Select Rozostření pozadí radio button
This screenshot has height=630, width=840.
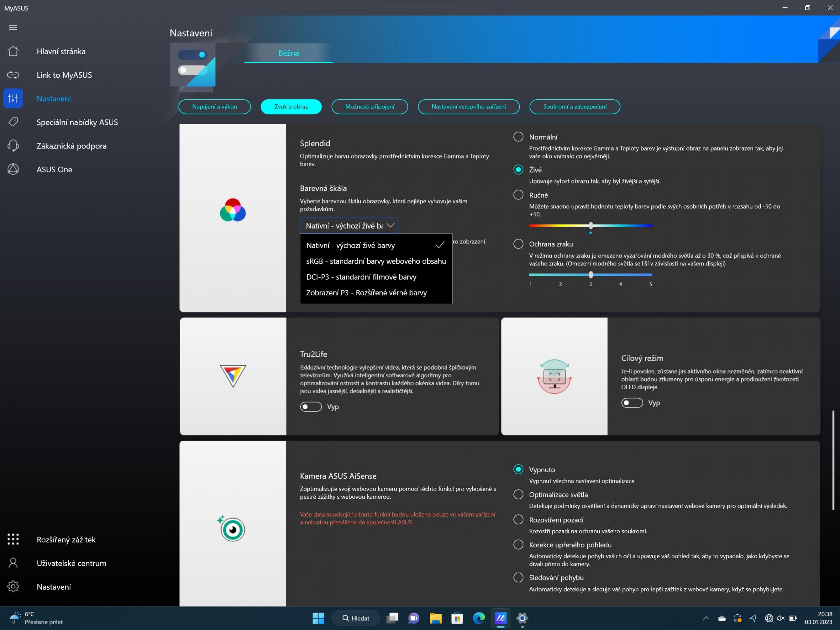point(518,519)
